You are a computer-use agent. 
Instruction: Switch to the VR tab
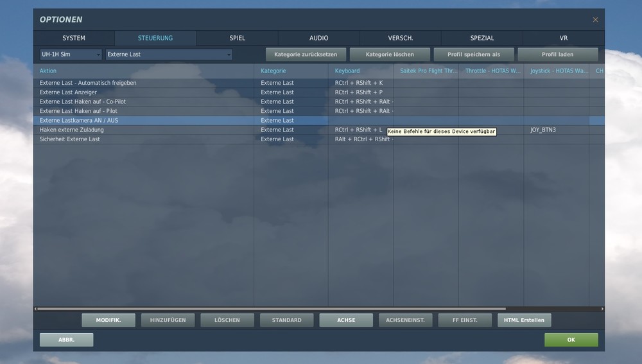[x=564, y=38]
